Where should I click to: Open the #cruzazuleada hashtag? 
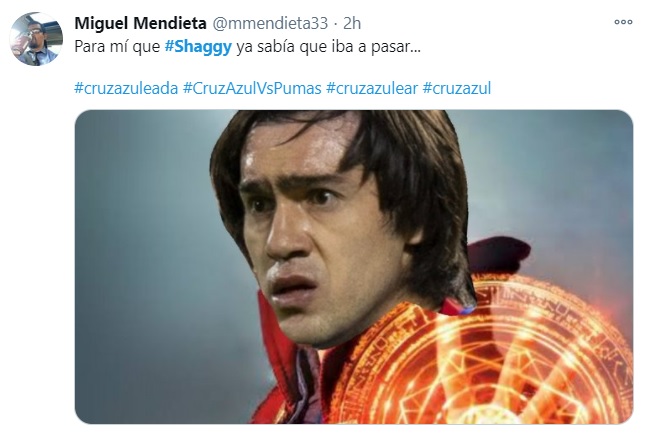[x=126, y=88]
